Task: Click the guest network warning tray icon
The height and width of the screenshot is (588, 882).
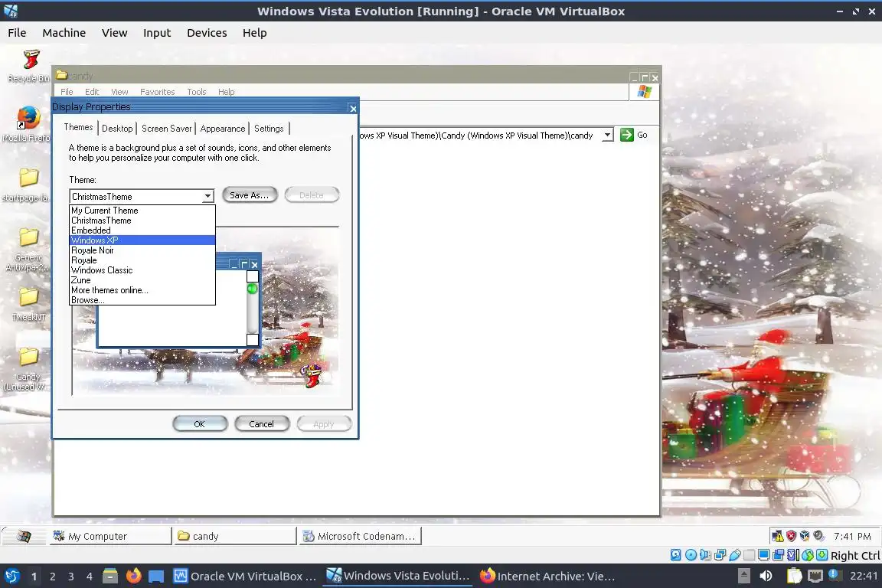Action: (777, 536)
